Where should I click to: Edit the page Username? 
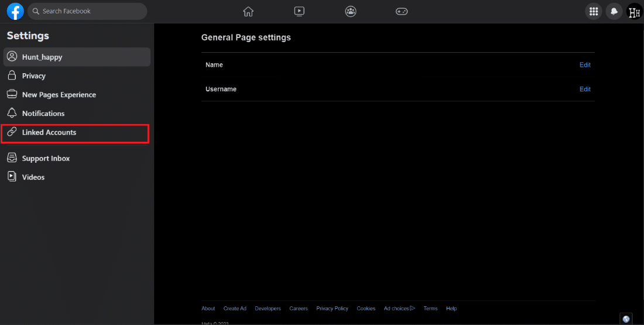tap(585, 89)
